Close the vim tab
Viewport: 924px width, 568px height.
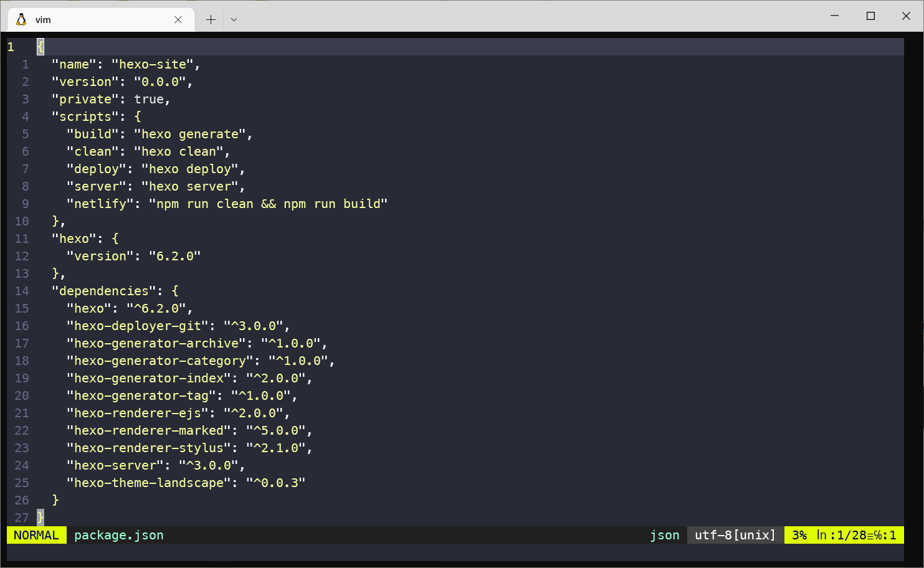[178, 19]
